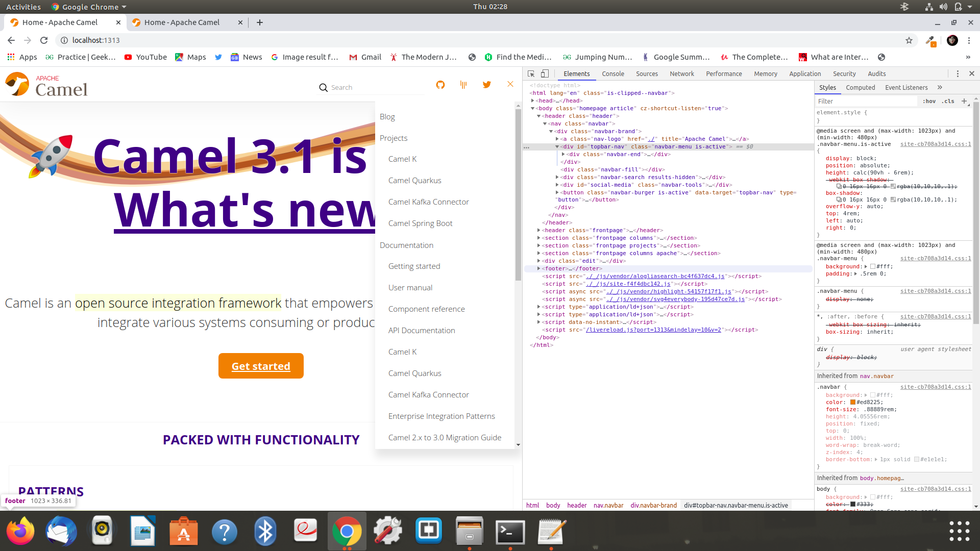
Task: Open the Twitter icon in Camel navbar
Action: point(487,85)
